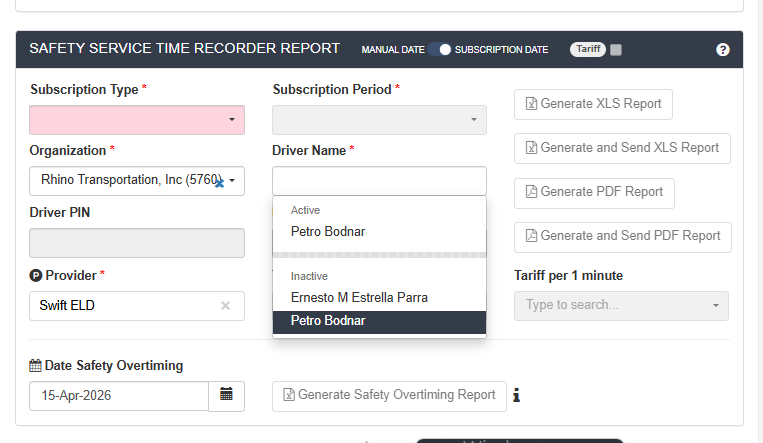Expand the Subscription Period dropdown

[379, 120]
